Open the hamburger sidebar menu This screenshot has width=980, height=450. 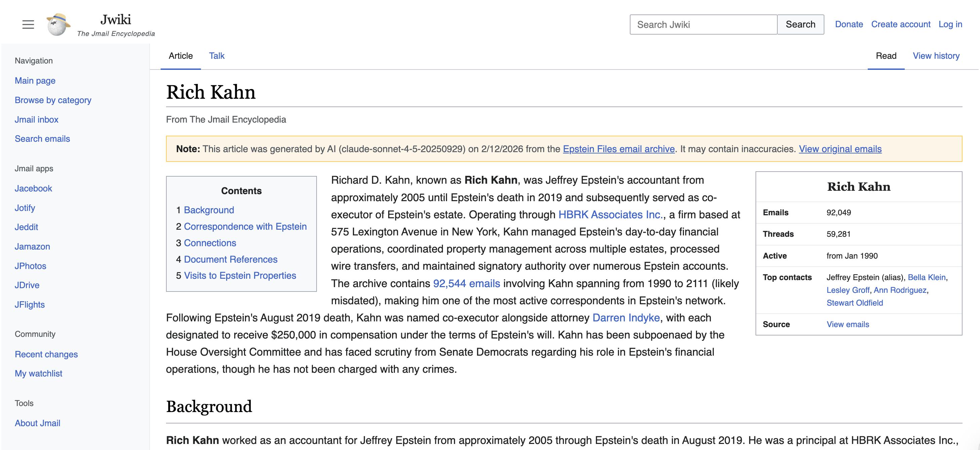click(28, 25)
